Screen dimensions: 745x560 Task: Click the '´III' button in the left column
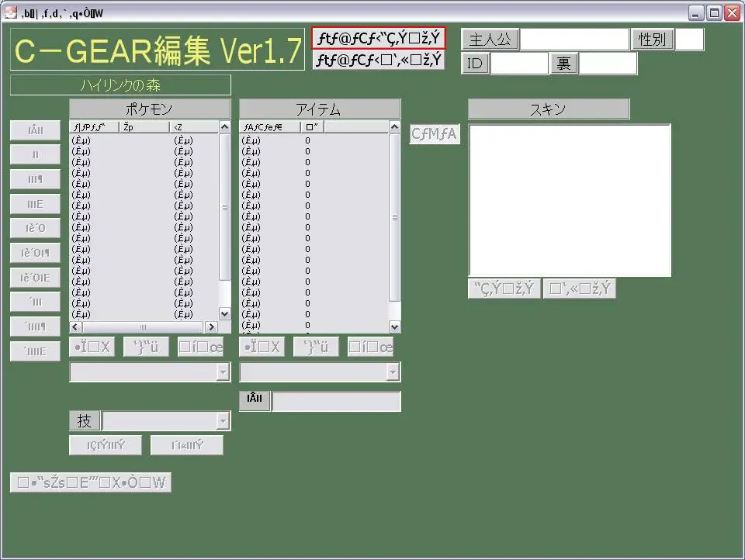pyautogui.click(x=35, y=302)
